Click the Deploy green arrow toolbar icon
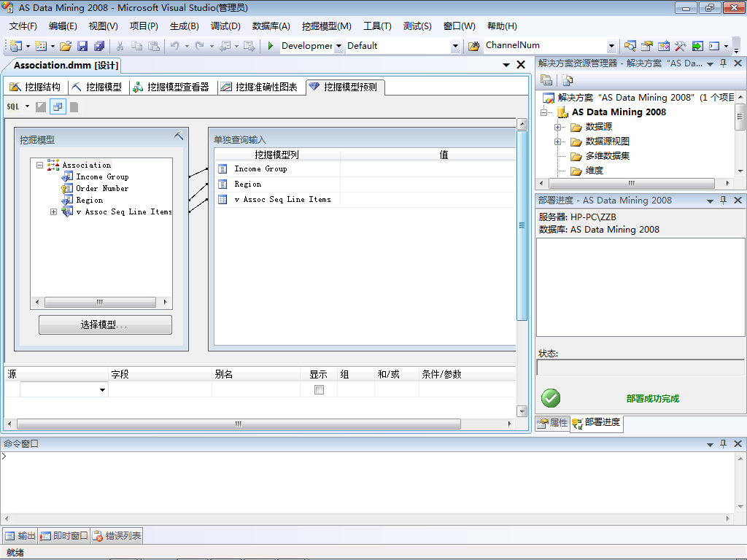The image size is (747, 560). [697, 46]
